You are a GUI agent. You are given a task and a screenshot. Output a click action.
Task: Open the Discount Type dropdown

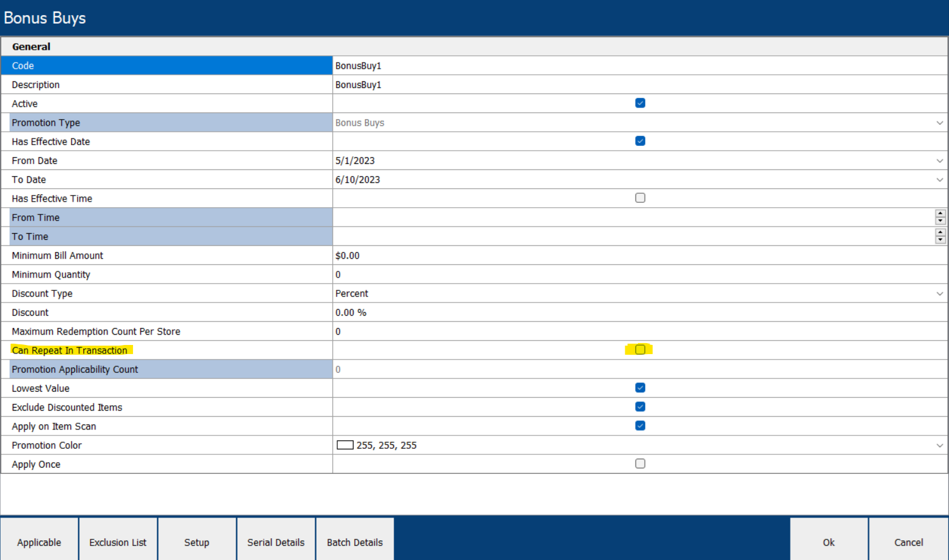click(939, 294)
